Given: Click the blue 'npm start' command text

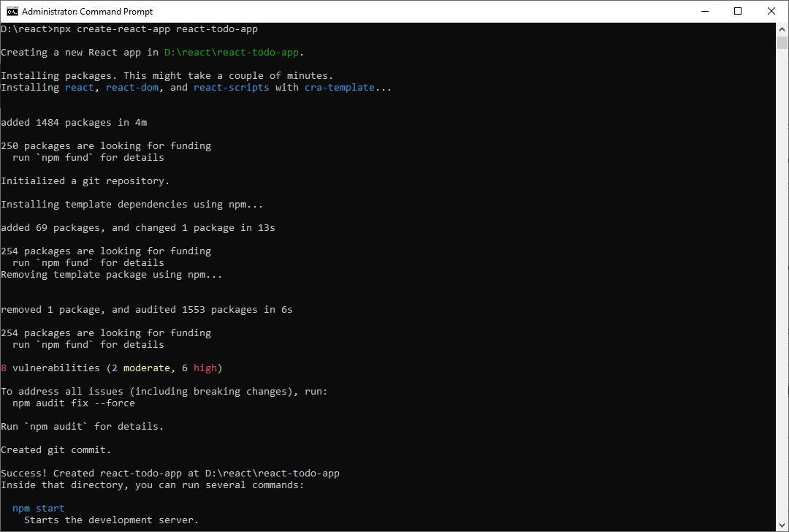Looking at the screenshot, I should point(38,509).
